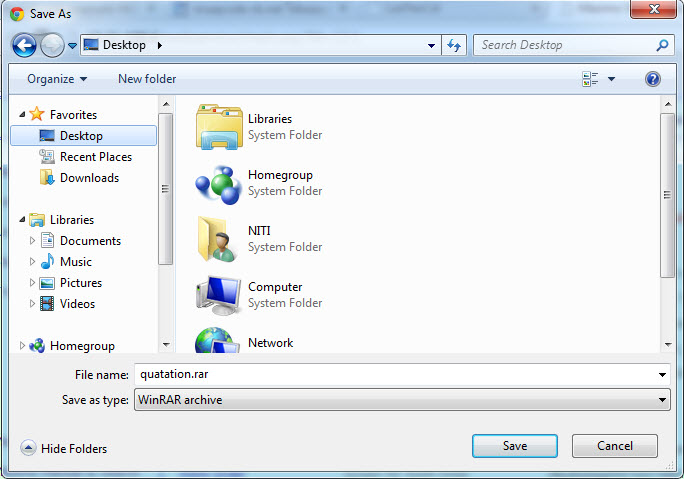Select the NITI user folder icon
The width and height of the screenshot is (684, 479).
click(218, 239)
